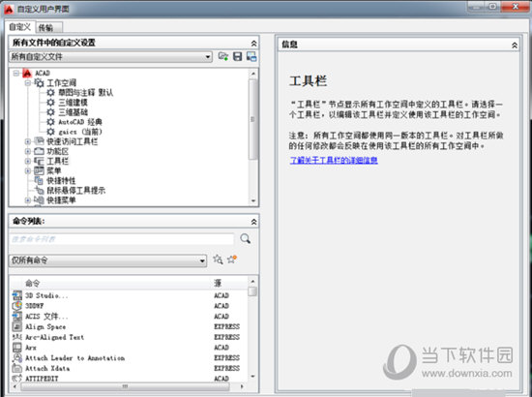Collapse the 所有文件中的自定义设置 panel
Viewport: 532px width, 397px height.
(x=253, y=44)
